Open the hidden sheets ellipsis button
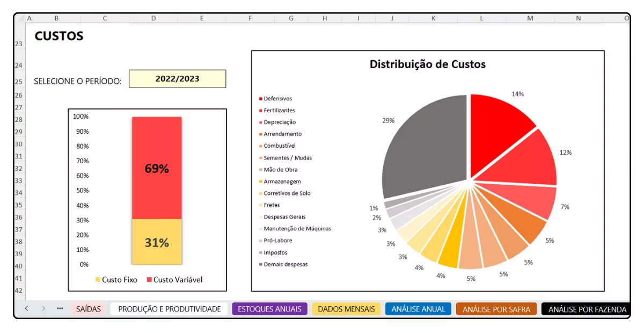 click(60, 309)
